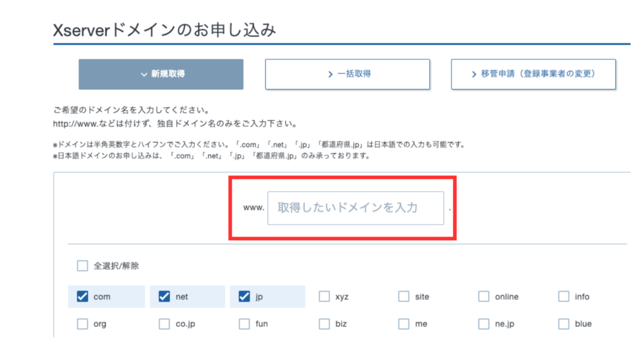The image size is (644, 362).
Task: Toggle the 全選択/解除 checkbox
Action: click(82, 266)
